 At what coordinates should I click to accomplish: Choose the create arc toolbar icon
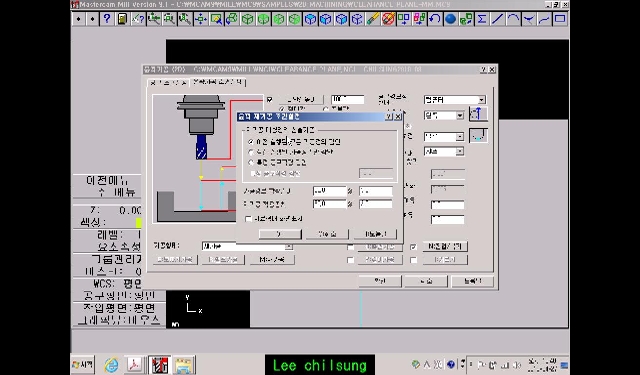tap(513, 19)
